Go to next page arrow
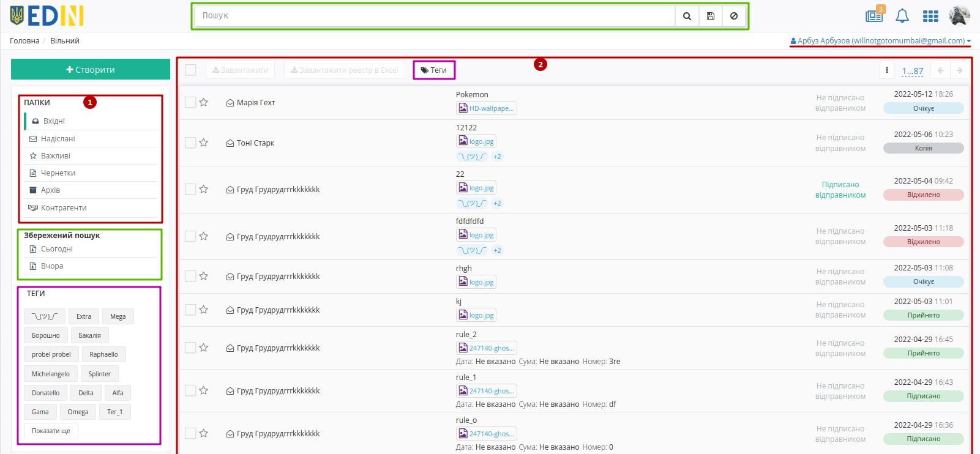Viewport: 980px width, 454px height. pyautogui.click(x=959, y=70)
